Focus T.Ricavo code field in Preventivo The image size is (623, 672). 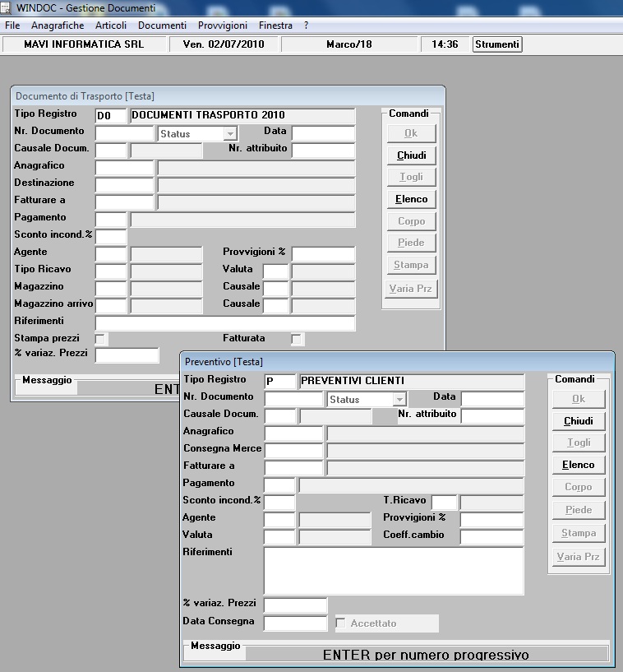click(x=445, y=503)
